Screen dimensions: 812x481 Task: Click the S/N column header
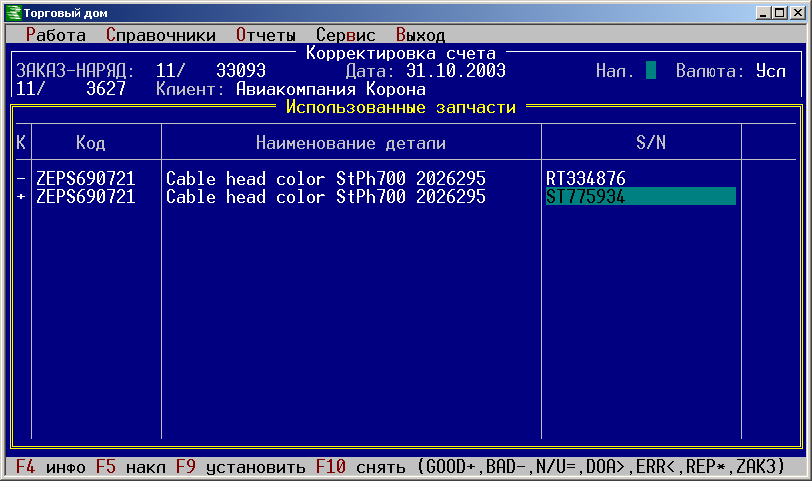point(651,142)
